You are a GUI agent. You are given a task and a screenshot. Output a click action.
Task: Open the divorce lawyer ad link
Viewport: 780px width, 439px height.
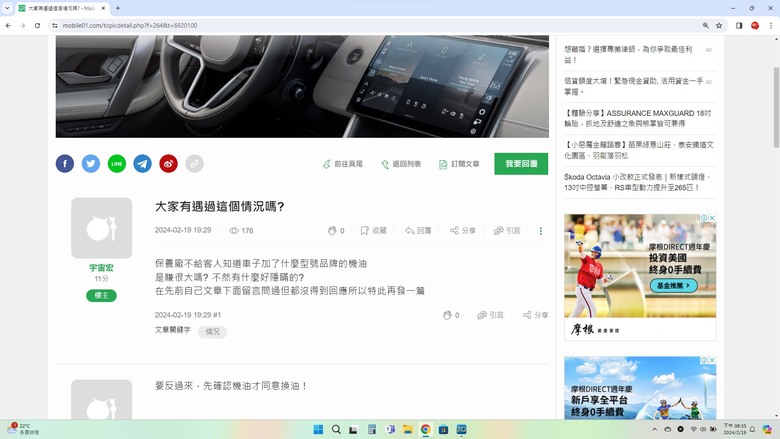[x=628, y=54]
